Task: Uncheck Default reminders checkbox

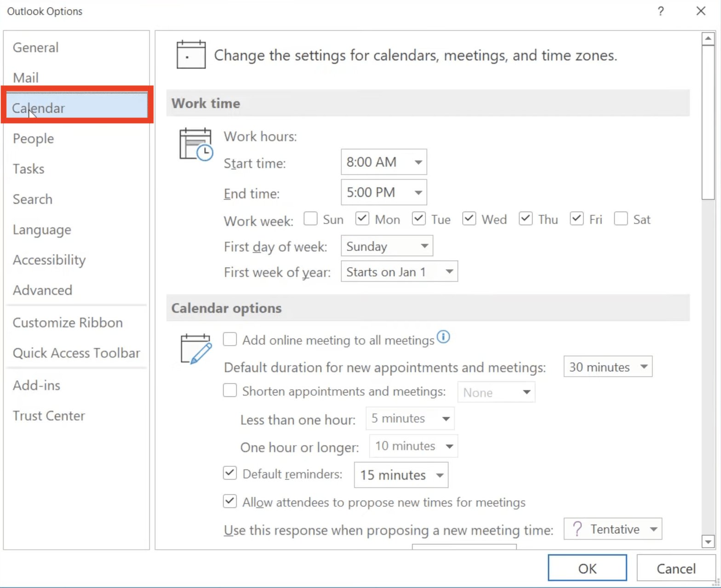Action: 230,473
